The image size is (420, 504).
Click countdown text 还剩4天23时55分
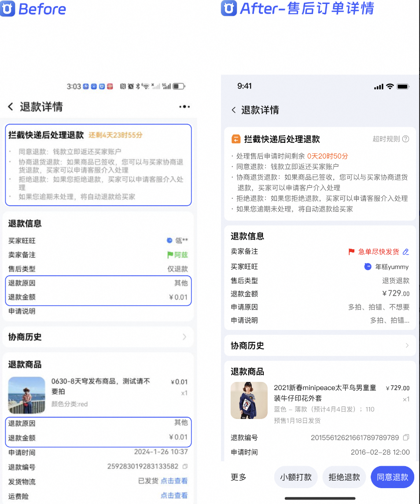115,135
